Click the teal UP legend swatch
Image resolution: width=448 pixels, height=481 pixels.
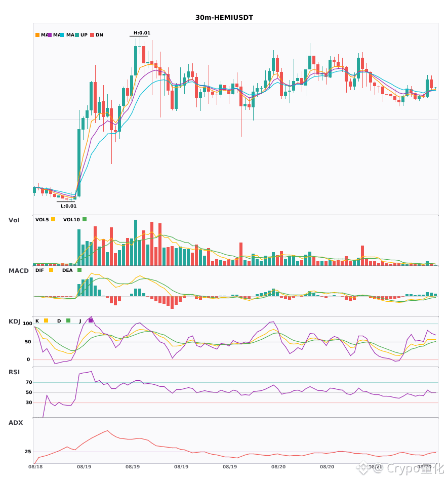(77, 35)
